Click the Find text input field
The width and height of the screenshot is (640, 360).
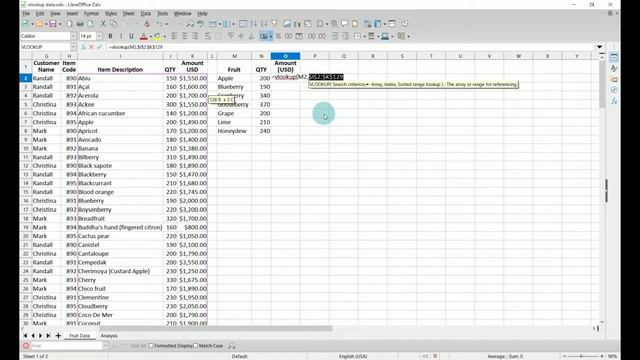[66, 346]
